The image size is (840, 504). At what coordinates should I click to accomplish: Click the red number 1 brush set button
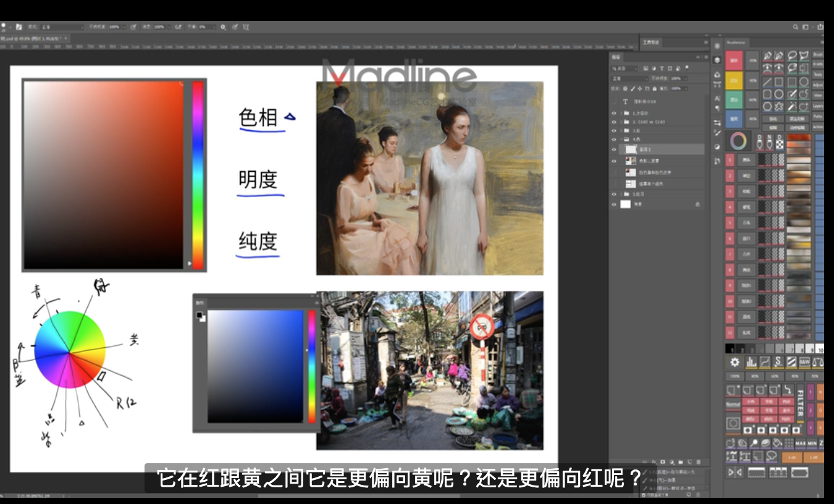tap(730, 160)
